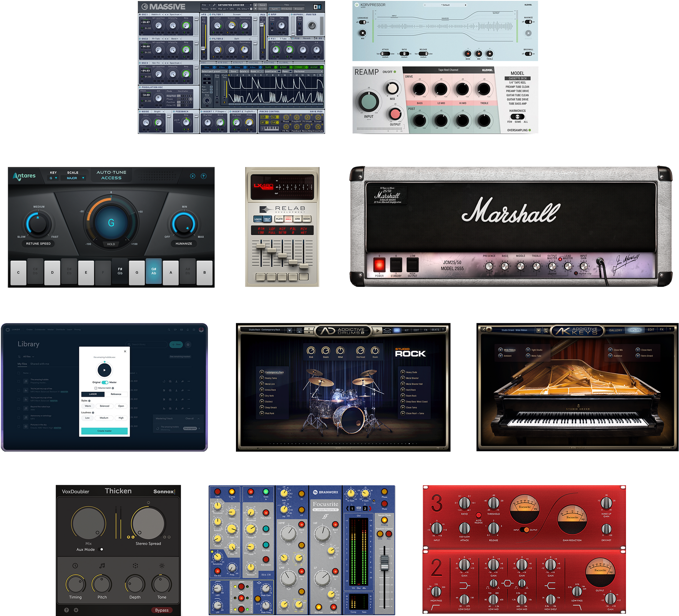Open Auto-Tune Access settings gear
This screenshot has height=616, width=679.
(x=193, y=176)
